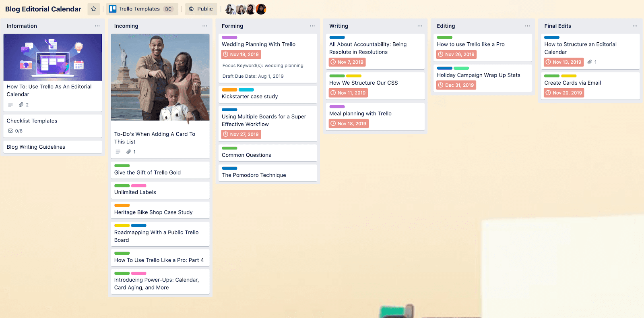Viewport: 644px width, 318px height.
Task: Toggle the Nov 19, 2019 due date badge
Action: [241, 54]
